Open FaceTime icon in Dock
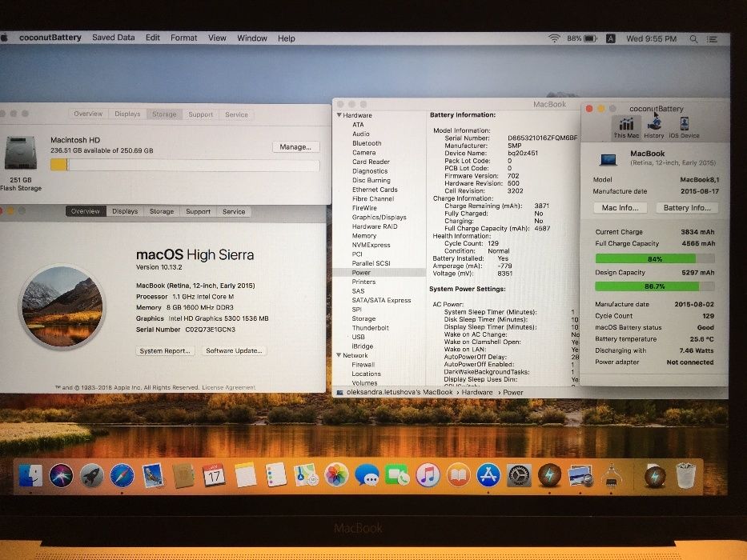Image resolution: width=747 pixels, height=560 pixels. [397, 475]
